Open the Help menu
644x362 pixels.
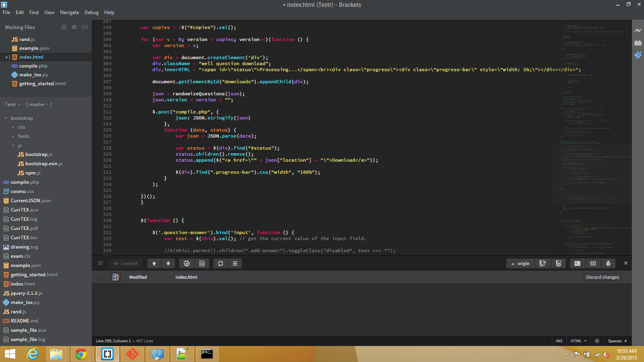pyautogui.click(x=109, y=12)
